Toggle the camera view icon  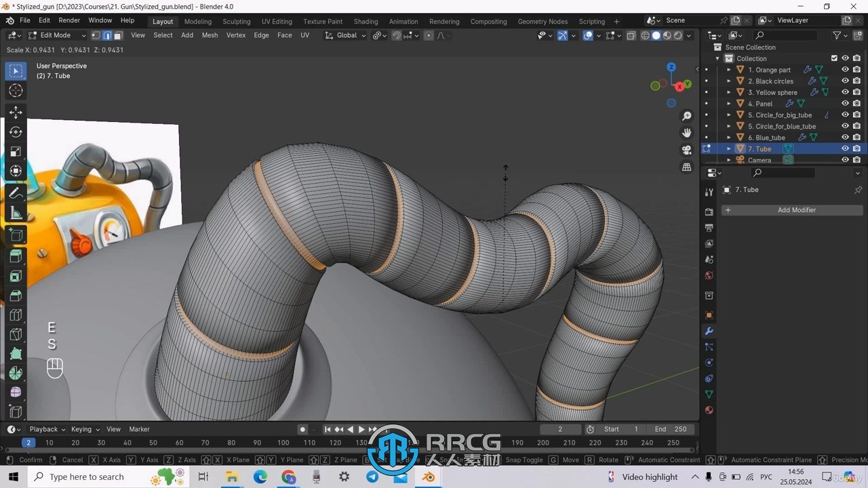click(687, 150)
